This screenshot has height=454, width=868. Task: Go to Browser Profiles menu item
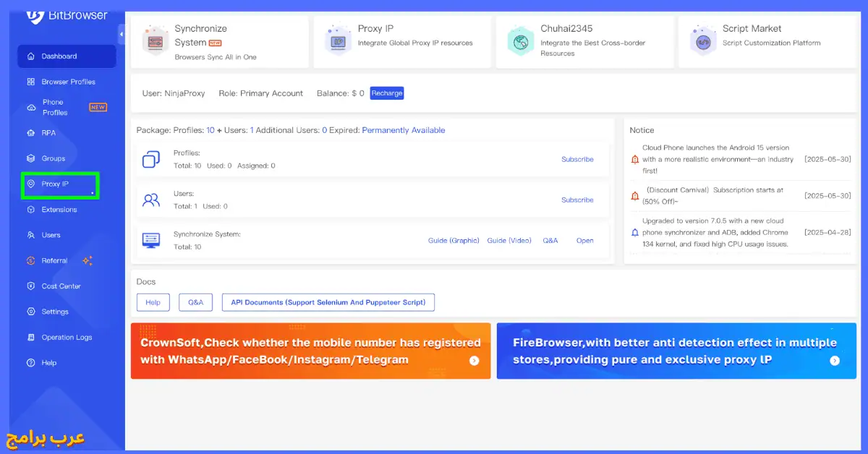click(67, 82)
